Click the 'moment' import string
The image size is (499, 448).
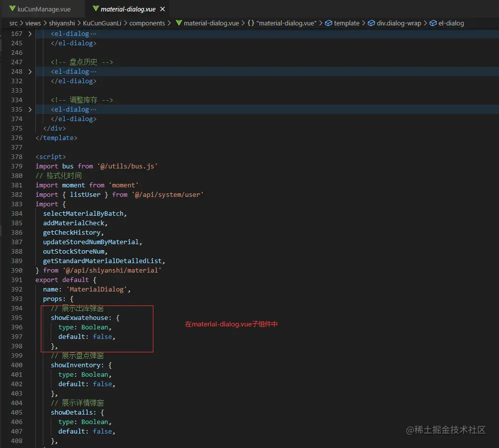pos(124,185)
